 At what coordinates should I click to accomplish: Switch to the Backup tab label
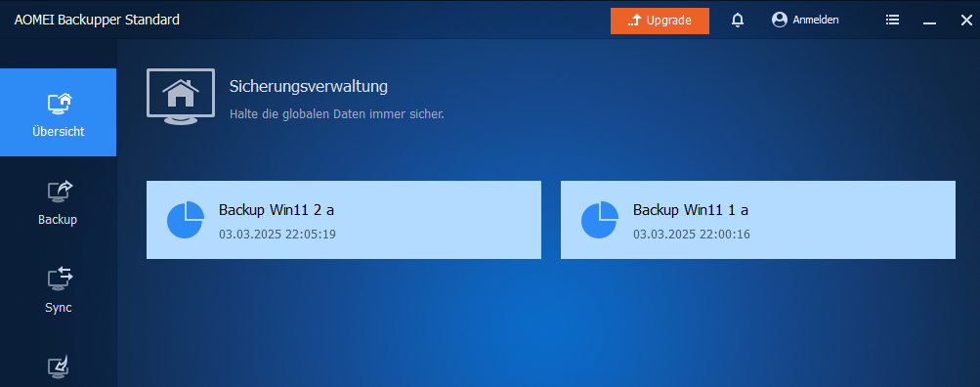(x=58, y=220)
